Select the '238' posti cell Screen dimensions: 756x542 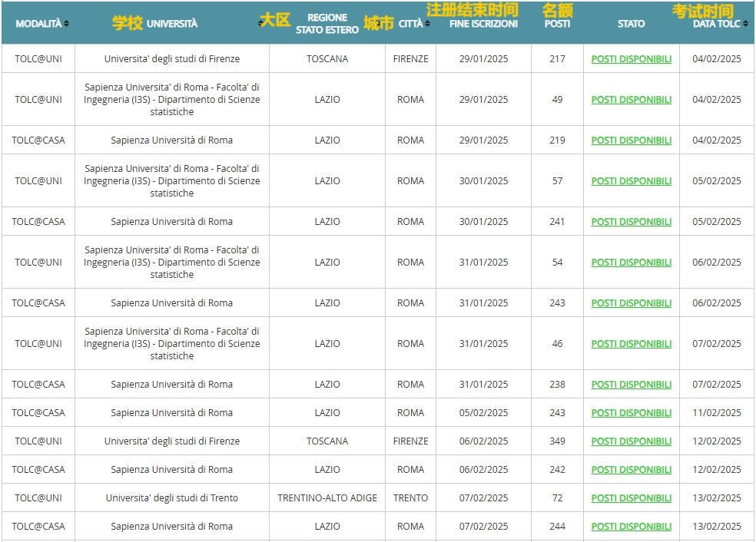[557, 385]
